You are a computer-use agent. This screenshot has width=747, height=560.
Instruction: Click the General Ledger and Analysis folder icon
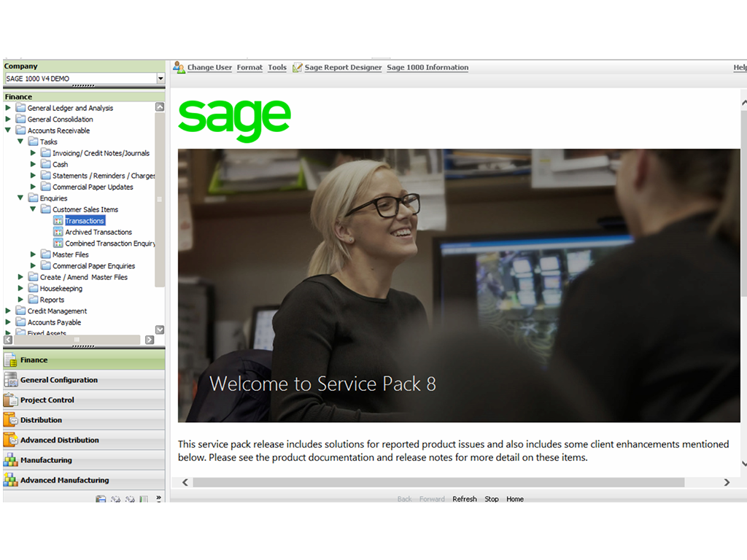click(x=20, y=108)
